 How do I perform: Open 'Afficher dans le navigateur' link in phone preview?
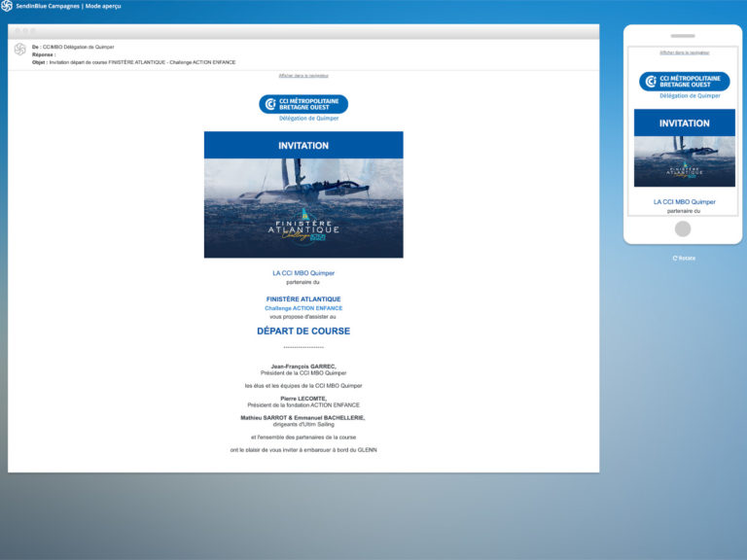point(684,52)
